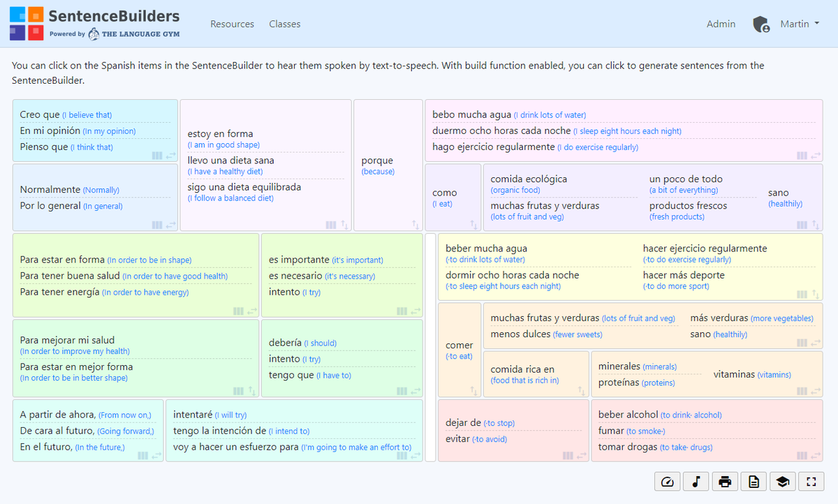The width and height of the screenshot is (838, 504).
Task: Play the phrase 'llevo una dieta sana'
Action: (230, 160)
